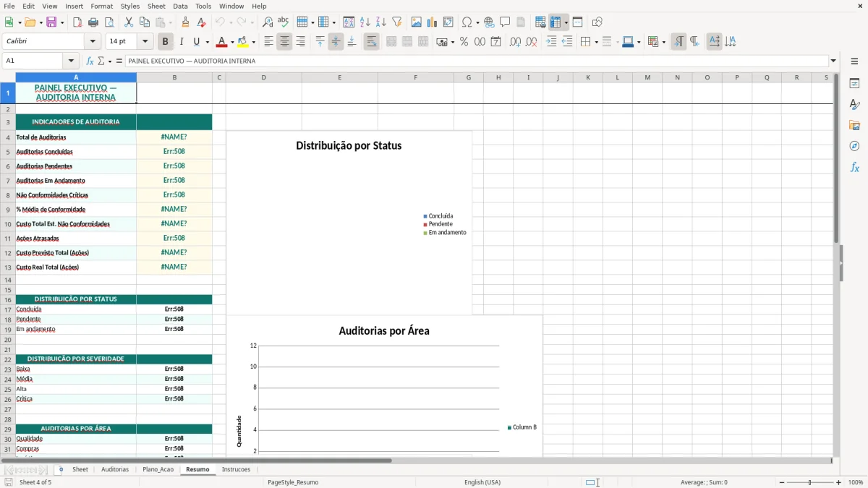This screenshot has width=868, height=488.
Task: Toggle Align Right
Action: click(x=300, y=42)
